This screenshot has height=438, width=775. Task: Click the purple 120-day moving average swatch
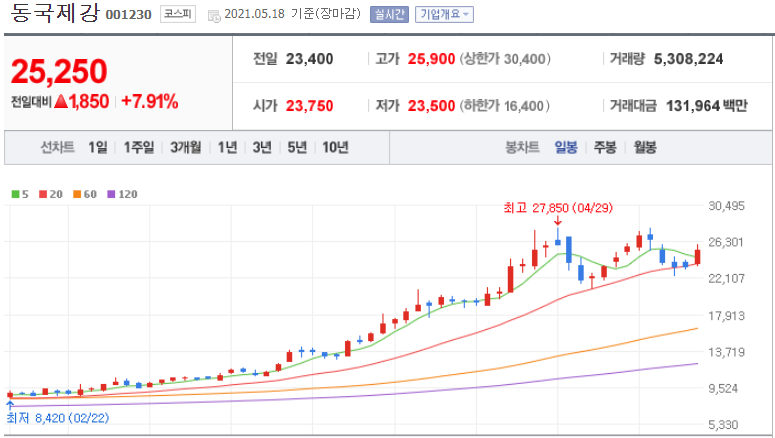coord(111,194)
